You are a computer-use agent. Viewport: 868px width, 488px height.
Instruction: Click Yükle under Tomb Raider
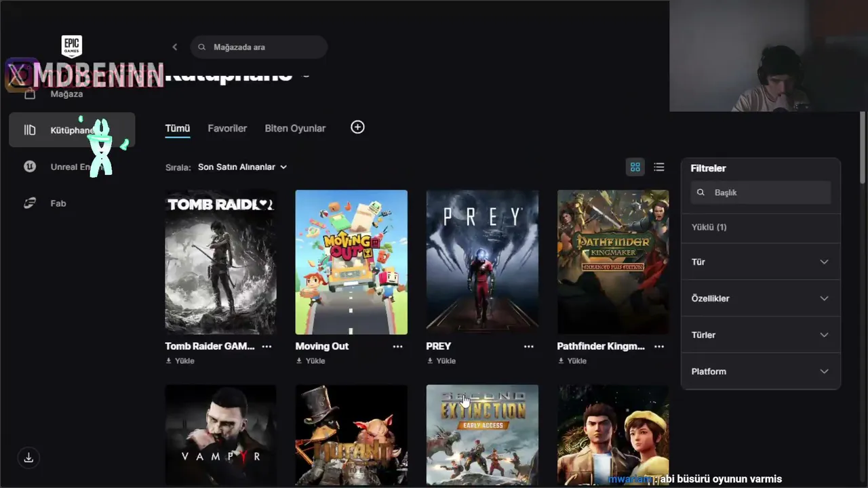(x=184, y=361)
